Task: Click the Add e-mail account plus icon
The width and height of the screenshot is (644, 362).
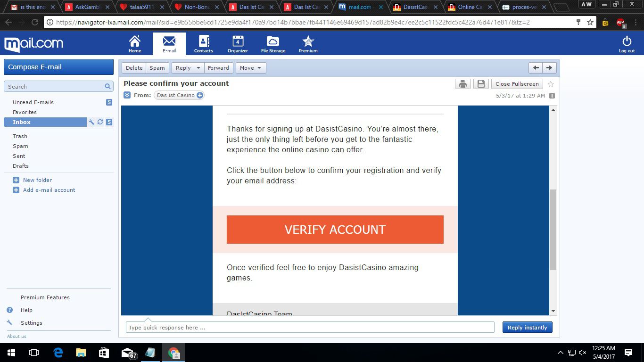Action: click(16, 190)
